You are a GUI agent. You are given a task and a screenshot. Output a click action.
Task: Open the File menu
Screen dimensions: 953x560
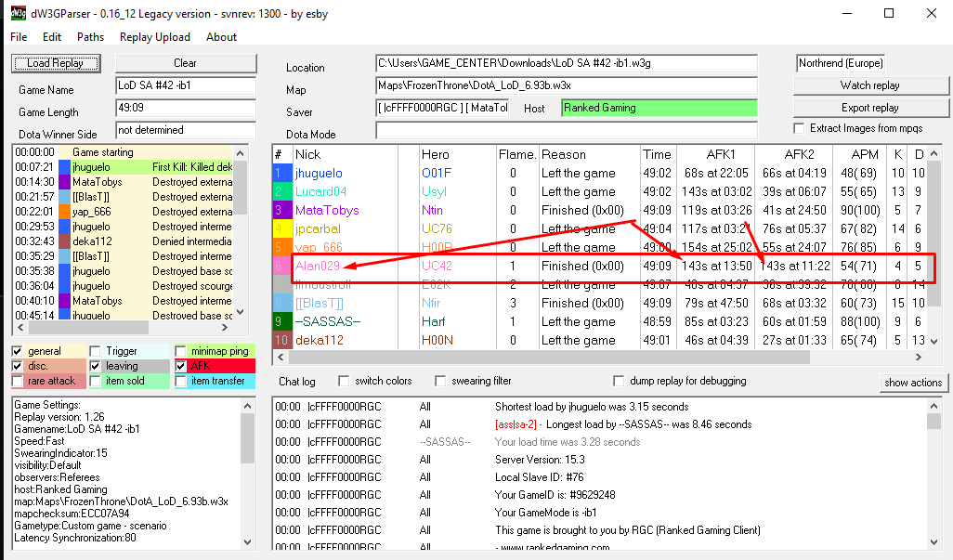click(x=19, y=37)
